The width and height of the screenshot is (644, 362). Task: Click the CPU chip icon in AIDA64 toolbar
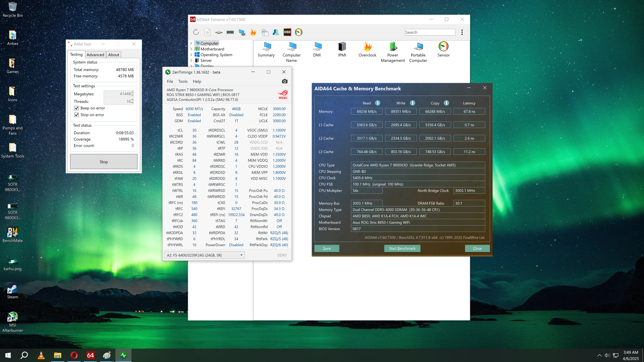point(219,32)
